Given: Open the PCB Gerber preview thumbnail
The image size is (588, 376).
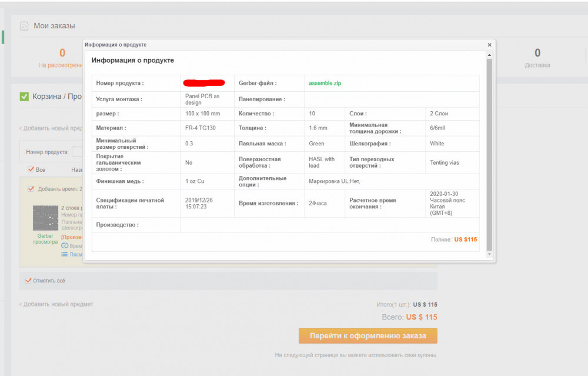Looking at the screenshot, I should tap(45, 218).
